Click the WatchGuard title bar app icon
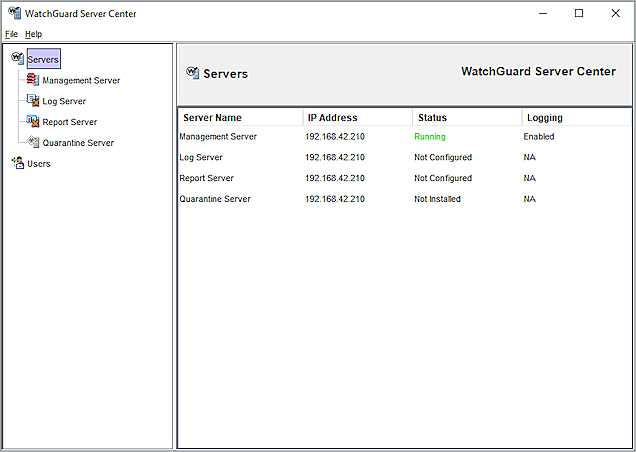The height and width of the screenshot is (452, 636). [x=12, y=13]
